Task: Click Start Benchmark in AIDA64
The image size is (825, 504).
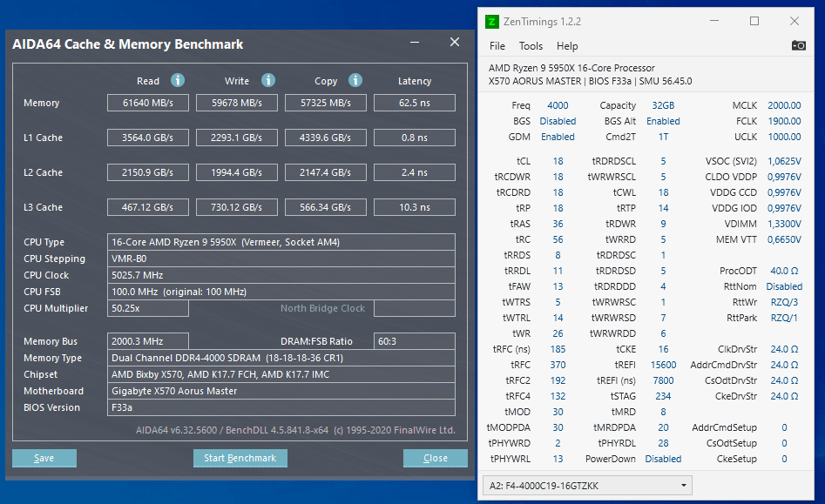Action: pos(240,458)
